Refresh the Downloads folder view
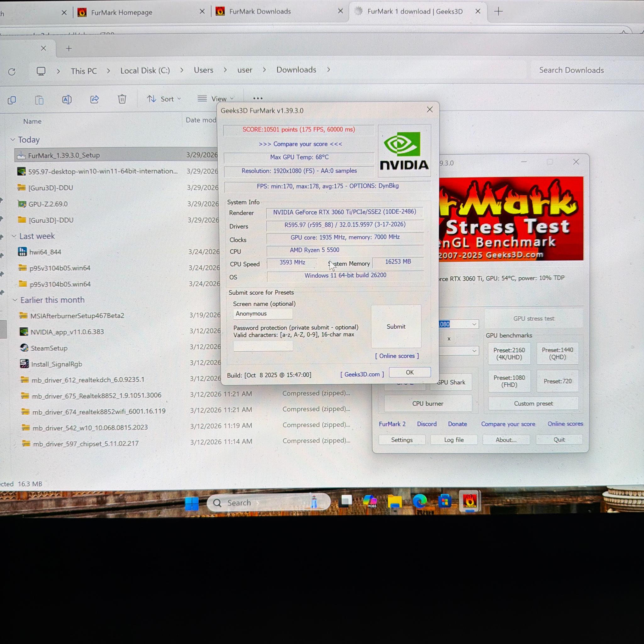The width and height of the screenshot is (644, 644). tap(12, 72)
